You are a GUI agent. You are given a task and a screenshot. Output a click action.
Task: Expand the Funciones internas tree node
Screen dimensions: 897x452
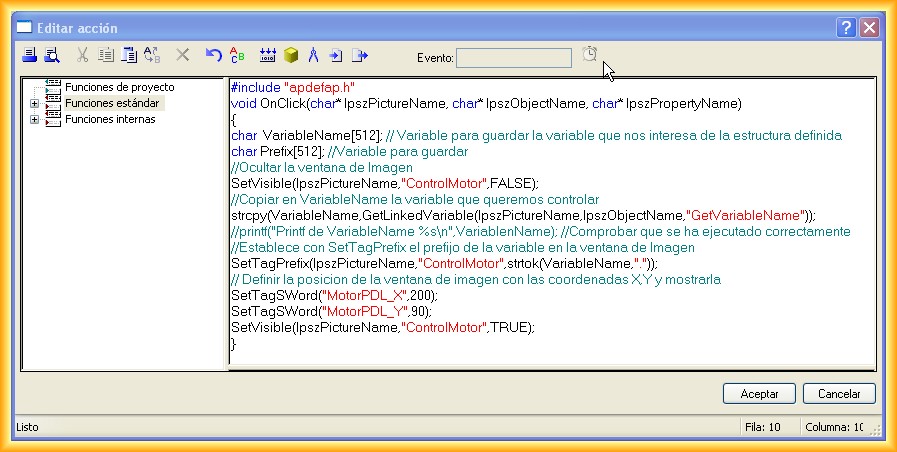[x=35, y=120]
